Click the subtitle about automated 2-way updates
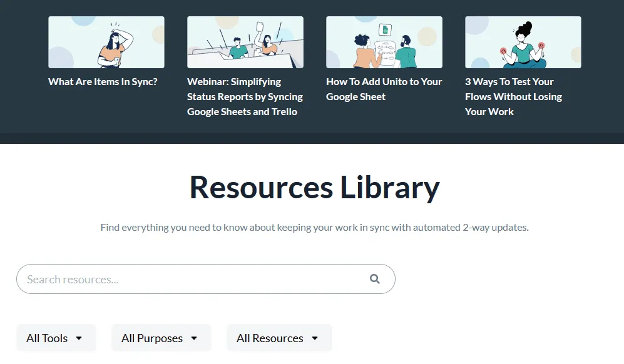624x364 pixels. point(314,228)
